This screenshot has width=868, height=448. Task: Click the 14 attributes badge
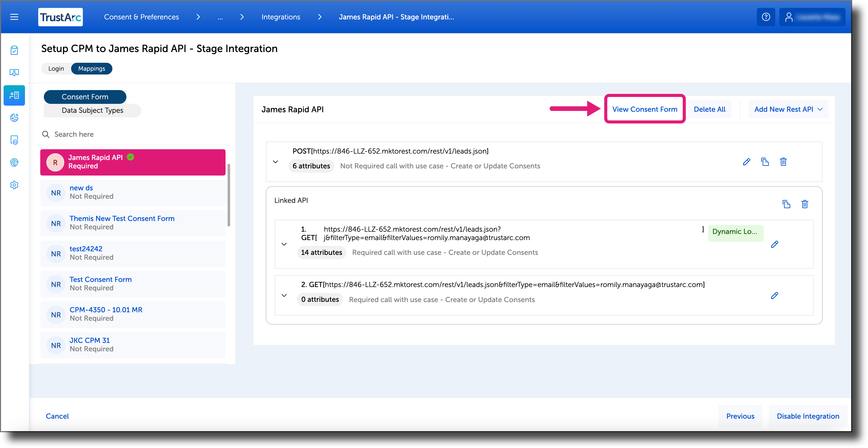pos(321,253)
